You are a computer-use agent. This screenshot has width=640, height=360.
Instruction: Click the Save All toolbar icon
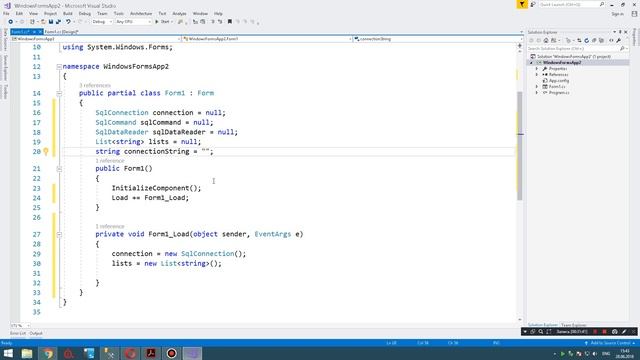(58, 22)
